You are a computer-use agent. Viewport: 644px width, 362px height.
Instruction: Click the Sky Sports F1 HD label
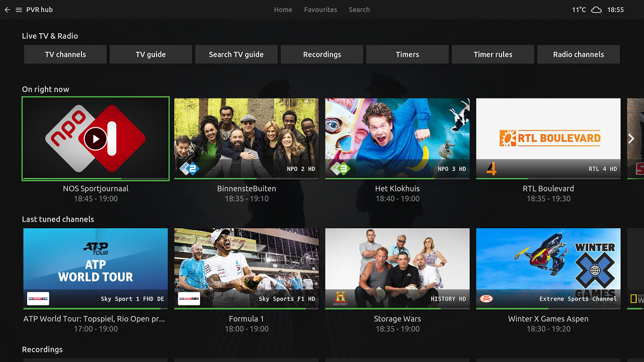coord(287,299)
